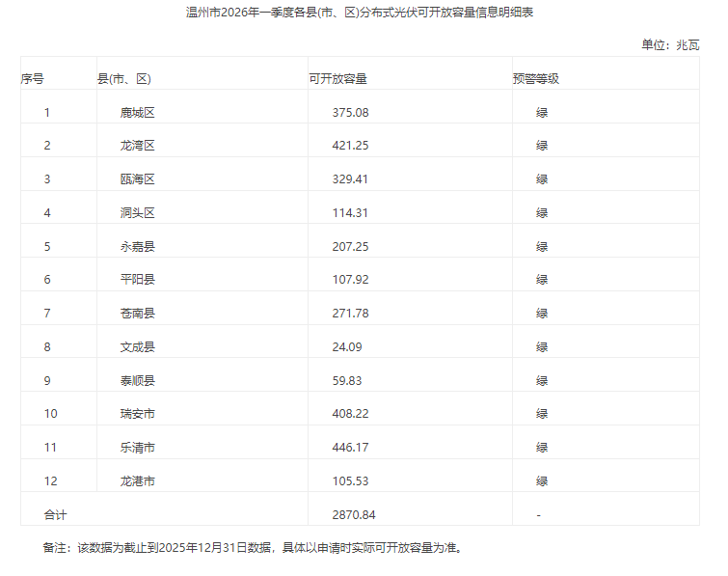Select the 洞头区 row name
The width and height of the screenshot is (728, 576).
coord(137,213)
